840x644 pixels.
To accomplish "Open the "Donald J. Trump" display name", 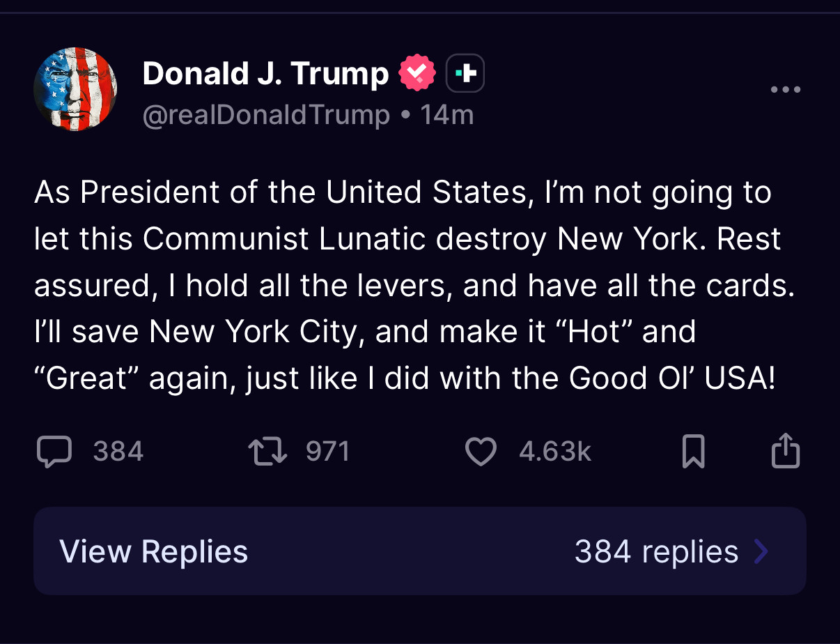I will [x=265, y=74].
